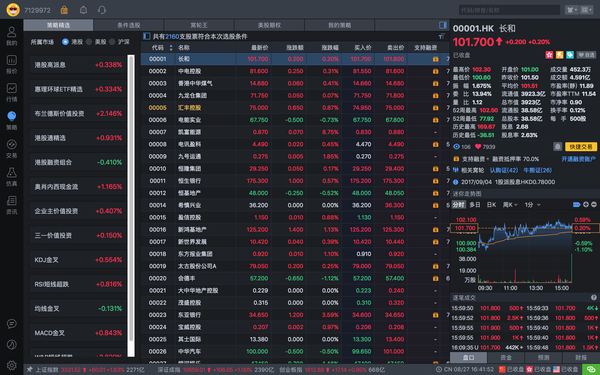Click the clock icon above the settings gear
This screenshot has height=375, width=600.
(12, 344)
